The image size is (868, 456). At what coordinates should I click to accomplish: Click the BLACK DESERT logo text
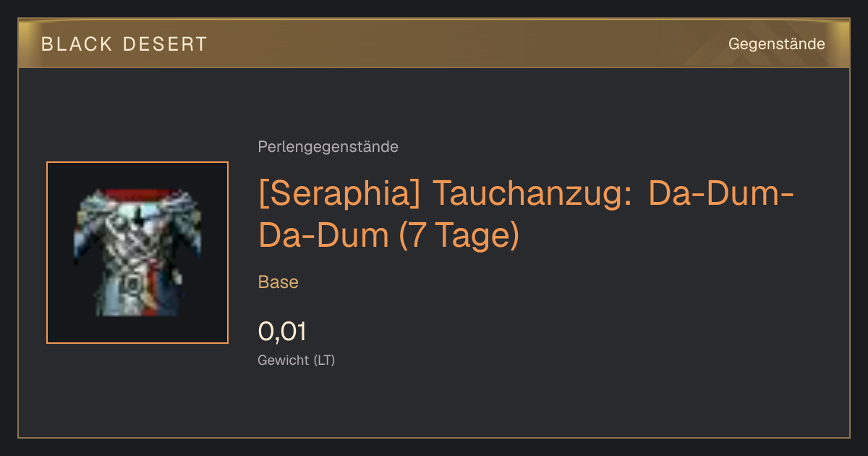[x=124, y=44]
